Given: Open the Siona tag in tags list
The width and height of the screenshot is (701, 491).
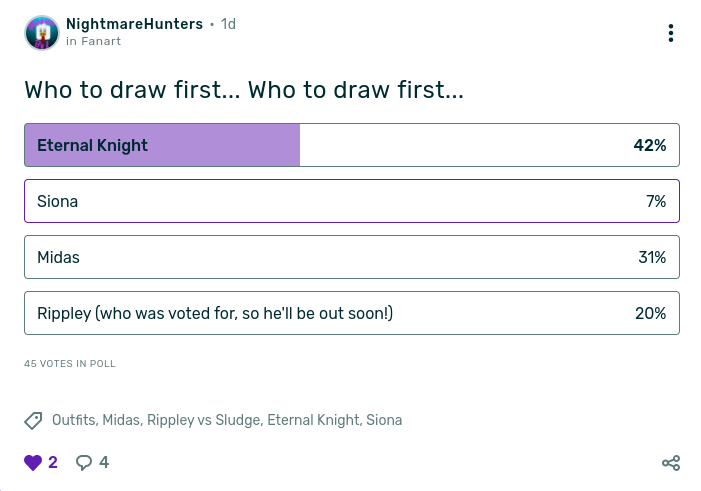Looking at the screenshot, I should coord(384,420).
